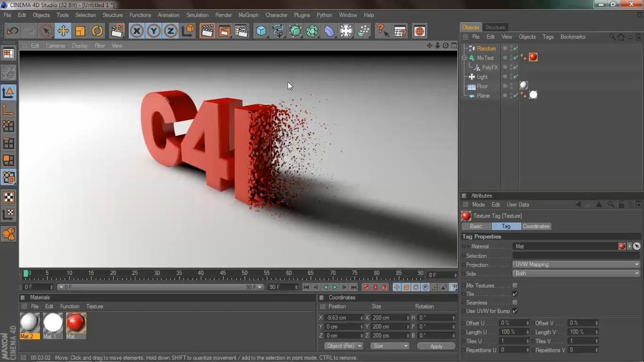Switch the world/object coordinate system icon
The width and height of the screenshot is (644, 362).
(x=188, y=31)
